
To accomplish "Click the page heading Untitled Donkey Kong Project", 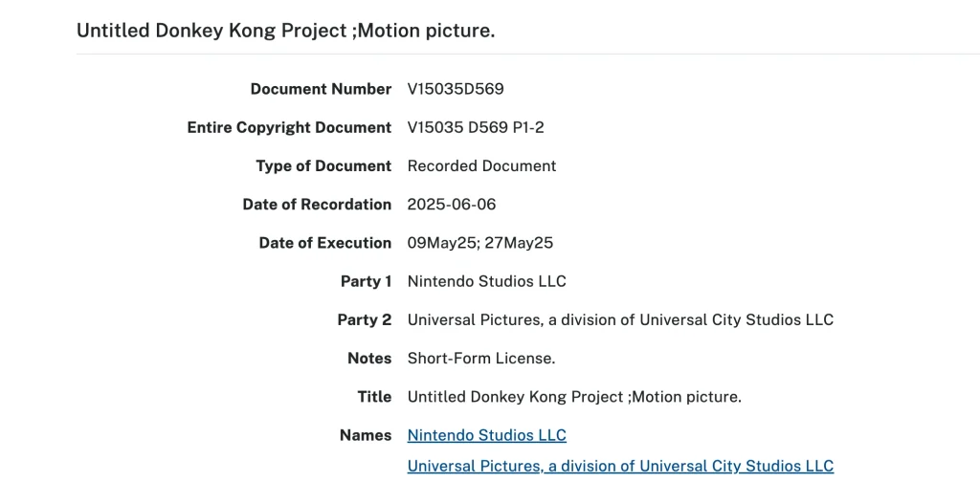I will click(x=285, y=31).
